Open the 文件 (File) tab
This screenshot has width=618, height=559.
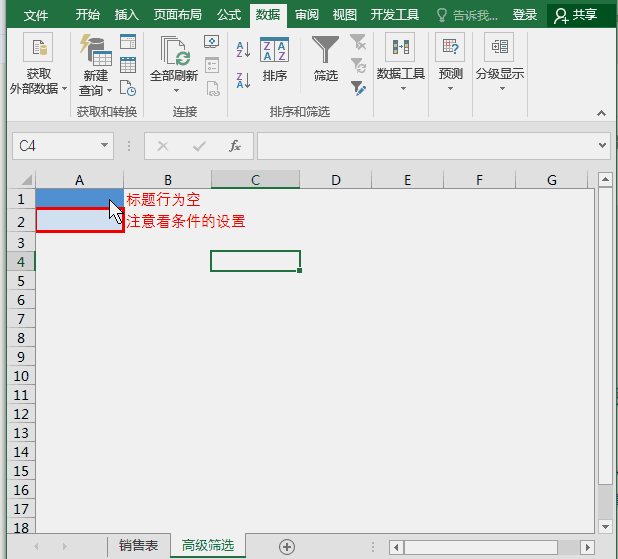tap(36, 15)
